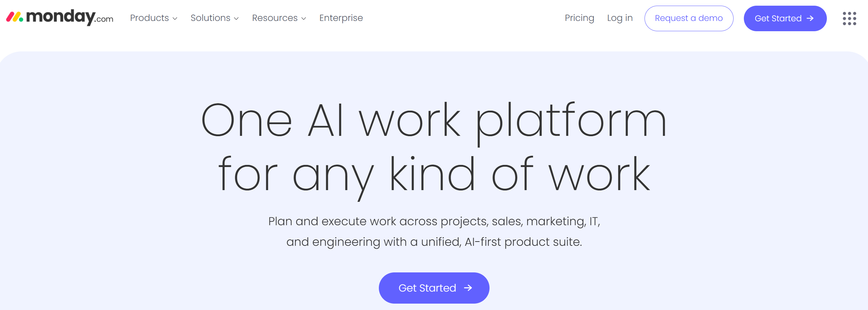This screenshot has width=868, height=310.
Task: Click the Request a demo button
Action: coord(689,18)
